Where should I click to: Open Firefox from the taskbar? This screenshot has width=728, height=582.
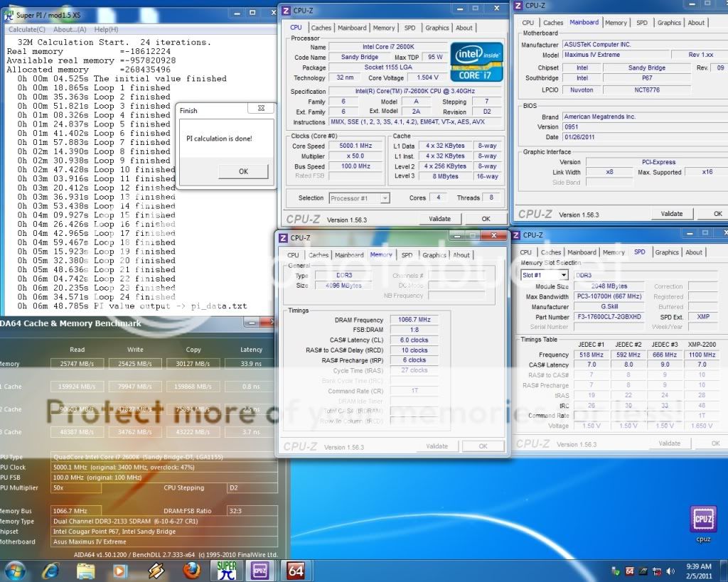(x=191, y=571)
